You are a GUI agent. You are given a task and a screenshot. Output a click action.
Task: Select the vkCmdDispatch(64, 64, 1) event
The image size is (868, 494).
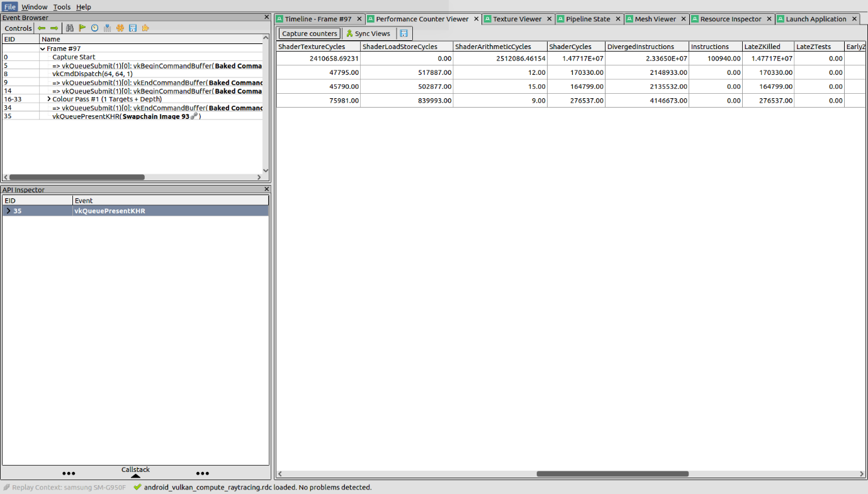tap(92, 74)
